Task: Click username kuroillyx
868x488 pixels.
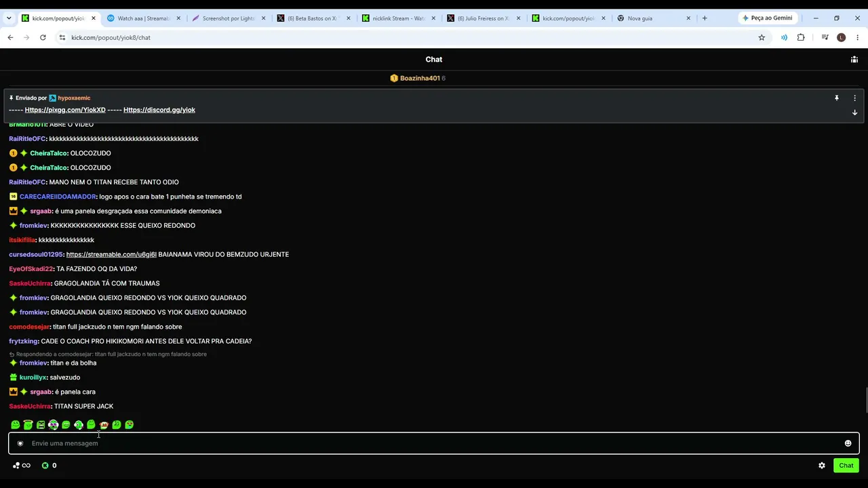Action: (33, 378)
